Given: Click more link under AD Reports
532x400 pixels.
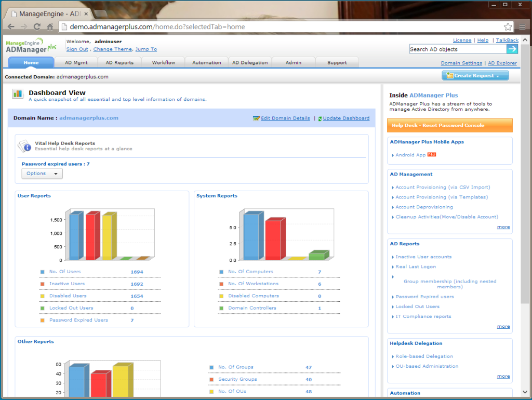Looking at the screenshot, I should tap(503, 326).
